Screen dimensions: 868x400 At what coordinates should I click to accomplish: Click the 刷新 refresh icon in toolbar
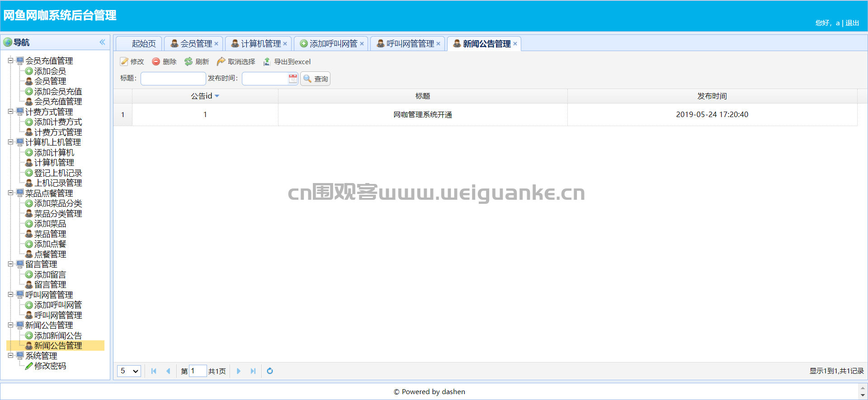click(189, 61)
